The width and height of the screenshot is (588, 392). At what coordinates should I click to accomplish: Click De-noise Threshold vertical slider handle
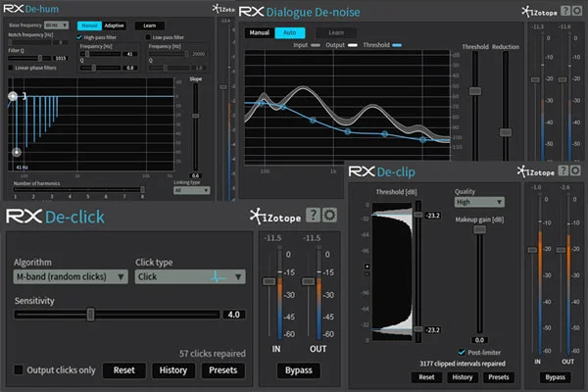click(x=475, y=91)
